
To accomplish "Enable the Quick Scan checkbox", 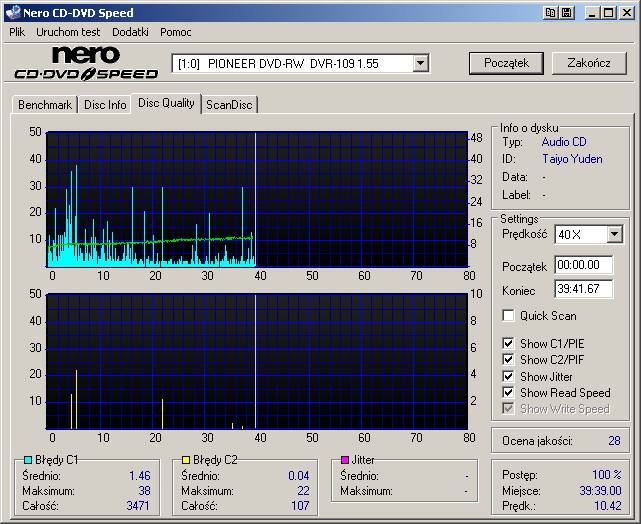I will [x=508, y=316].
